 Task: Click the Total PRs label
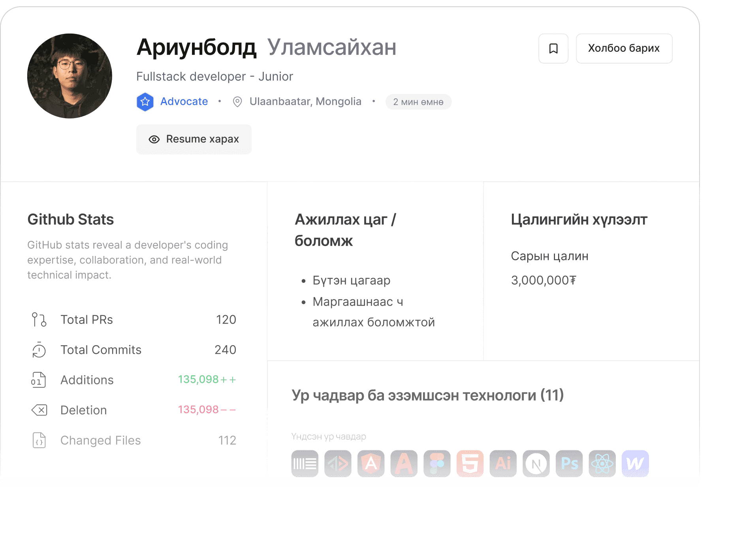(87, 320)
